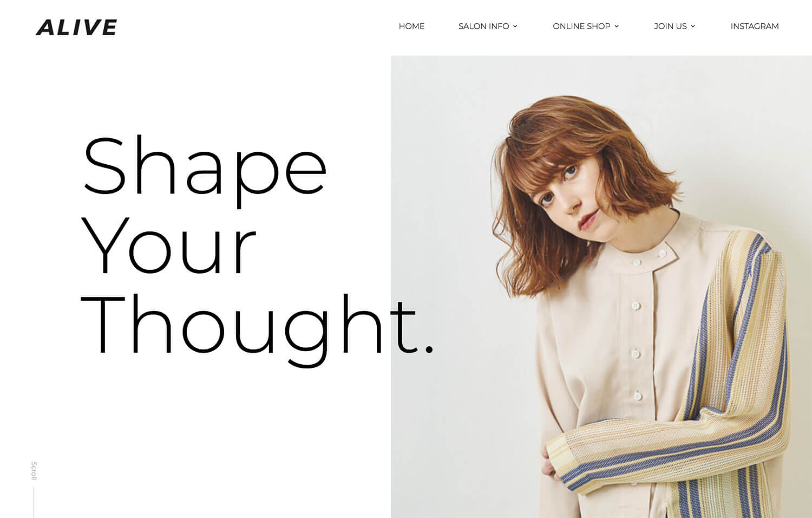The height and width of the screenshot is (518, 812).
Task: Click the 'Your' headline word
Action: click(x=168, y=247)
